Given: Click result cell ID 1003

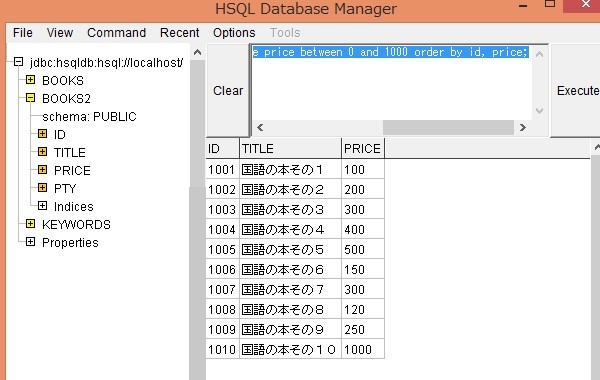Looking at the screenshot, I should [223, 209].
